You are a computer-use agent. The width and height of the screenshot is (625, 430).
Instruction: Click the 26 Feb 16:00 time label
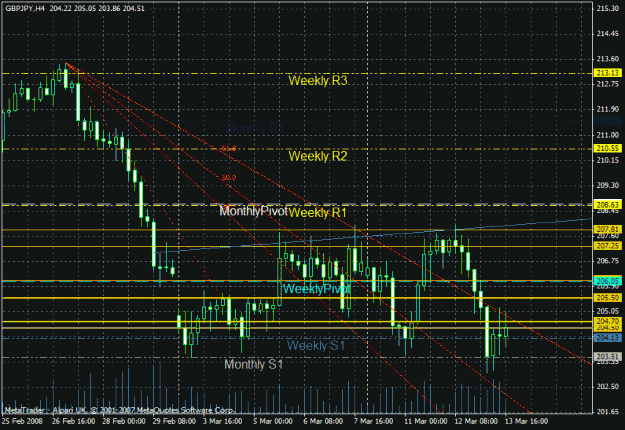pyautogui.click(x=73, y=421)
